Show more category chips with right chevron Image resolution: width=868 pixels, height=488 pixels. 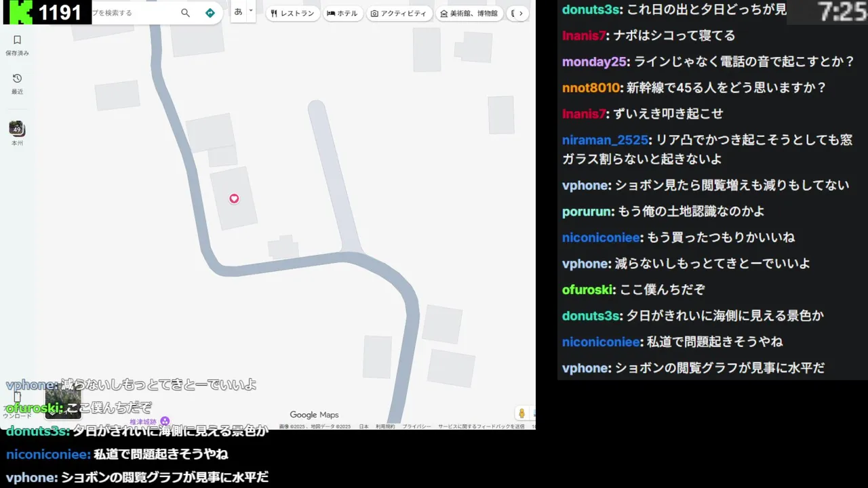521,14
